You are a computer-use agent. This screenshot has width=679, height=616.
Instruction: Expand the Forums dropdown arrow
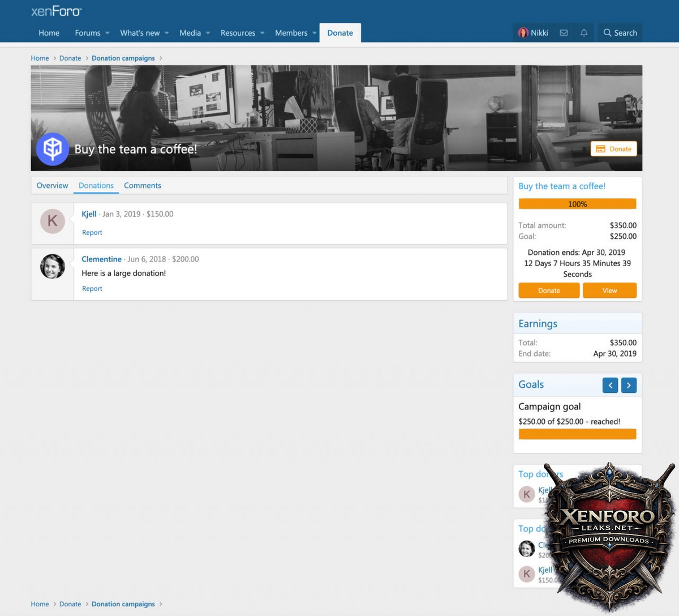[x=108, y=33]
